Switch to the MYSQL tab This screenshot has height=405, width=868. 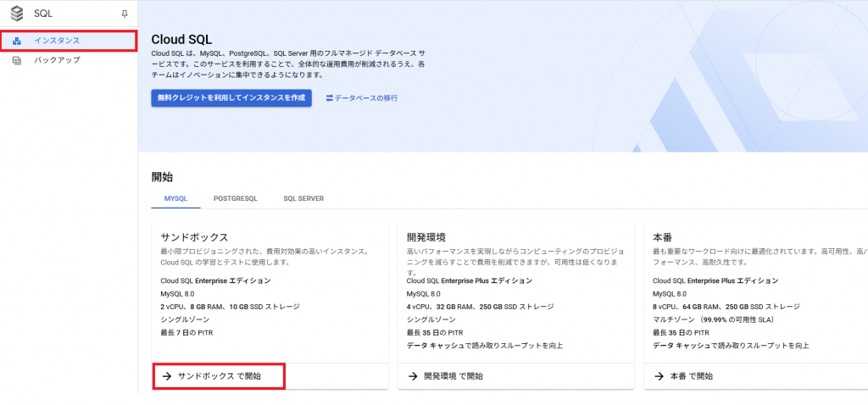[x=175, y=198]
